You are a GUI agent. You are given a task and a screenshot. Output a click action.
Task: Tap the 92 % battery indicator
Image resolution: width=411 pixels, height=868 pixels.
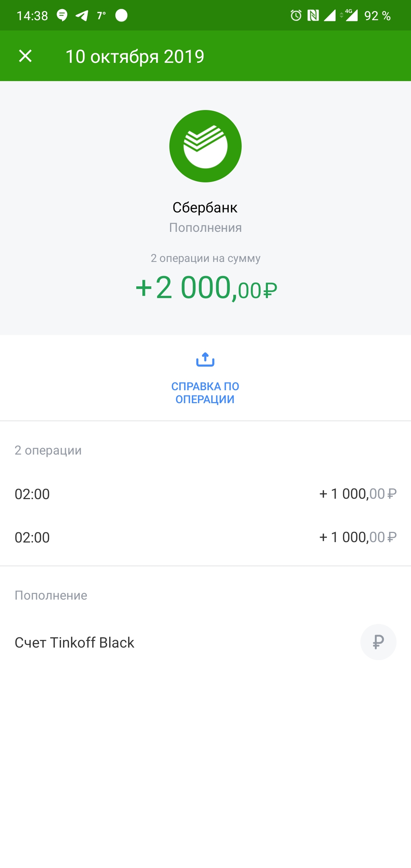(x=377, y=16)
